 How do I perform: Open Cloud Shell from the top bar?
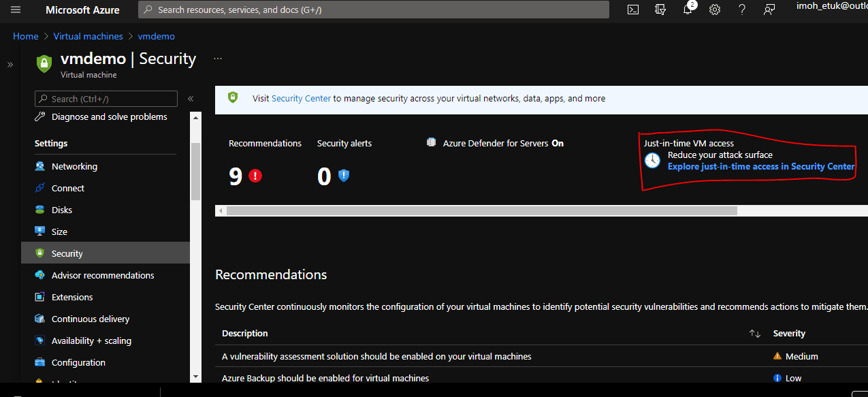tap(633, 10)
